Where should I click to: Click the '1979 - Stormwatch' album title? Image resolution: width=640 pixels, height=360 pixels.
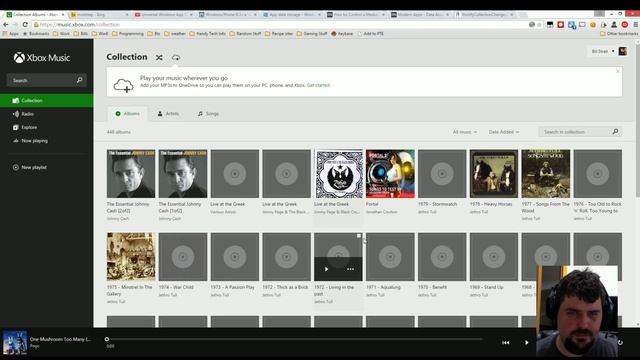point(437,204)
